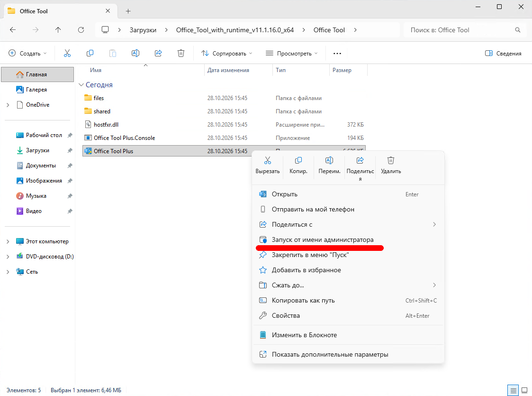Click the Delete trash icon in the toolbar
Viewport: 532px width, 396px height.
pyautogui.click(x=181, y=53)
